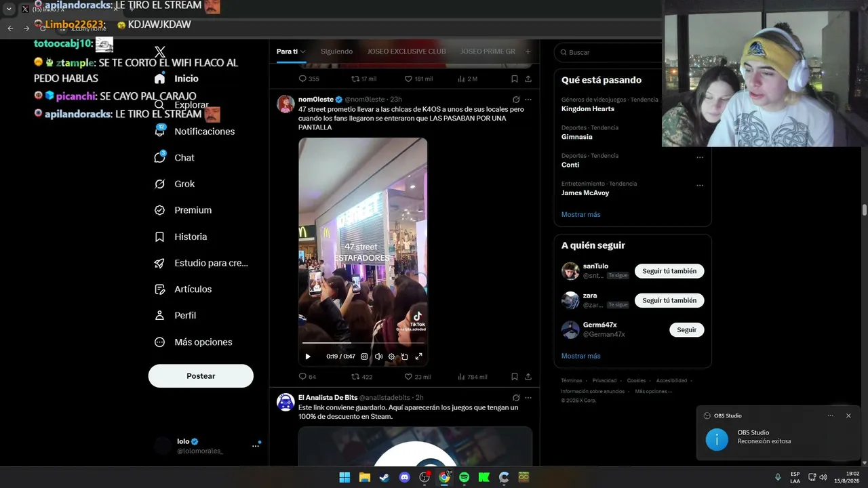The image size is (868, 488).
Task: Switch to the Siguiendo tab
Action: pos(336,52)
